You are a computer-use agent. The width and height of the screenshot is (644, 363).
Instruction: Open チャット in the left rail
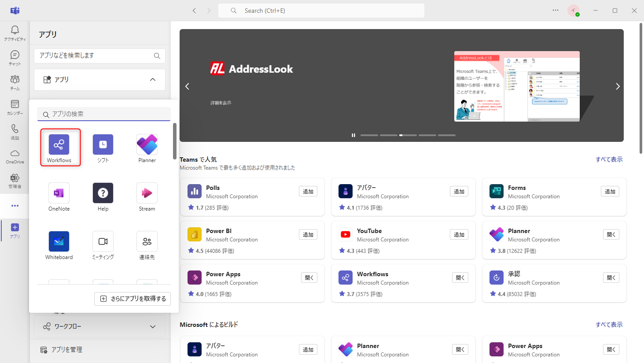click(x=15, y=58)
